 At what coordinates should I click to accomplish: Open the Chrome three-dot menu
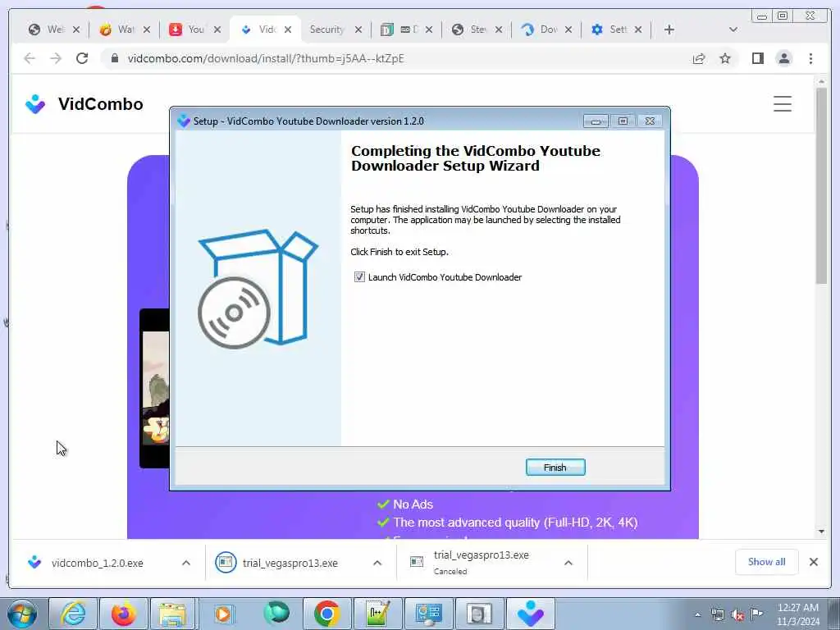(x=810, y=58)
